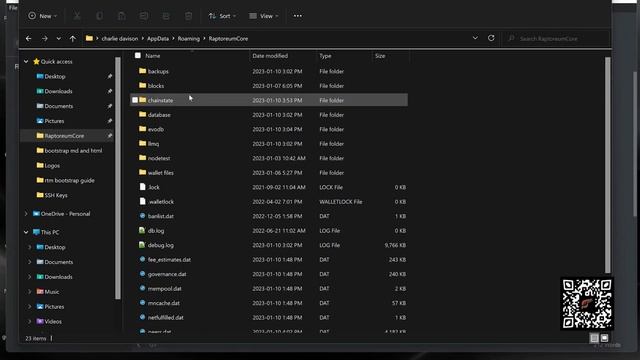Screen dimensions: 640x360
Task: Expand the address bar history dropdown
Action: (x=475, y=38)
